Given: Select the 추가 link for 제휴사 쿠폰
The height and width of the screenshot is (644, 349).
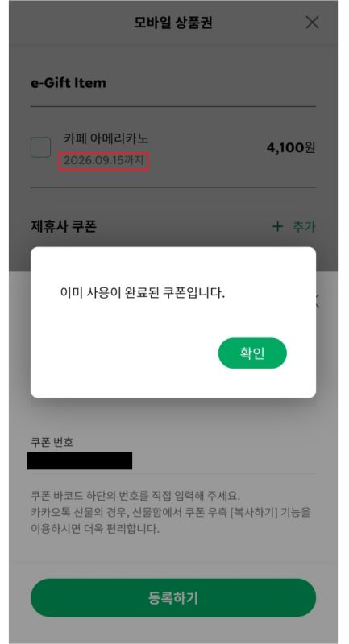Looking at the screenshot, I should coord(304,226).
